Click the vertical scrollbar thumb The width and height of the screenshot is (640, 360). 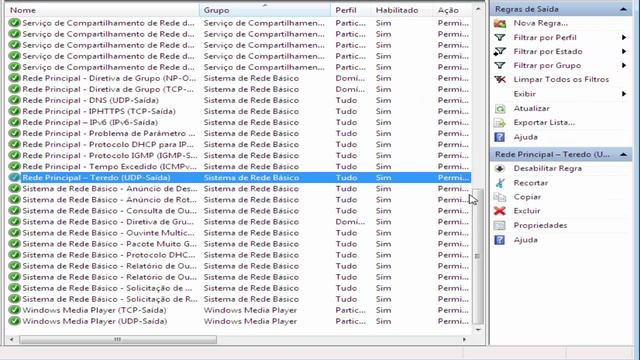[477, 256]
